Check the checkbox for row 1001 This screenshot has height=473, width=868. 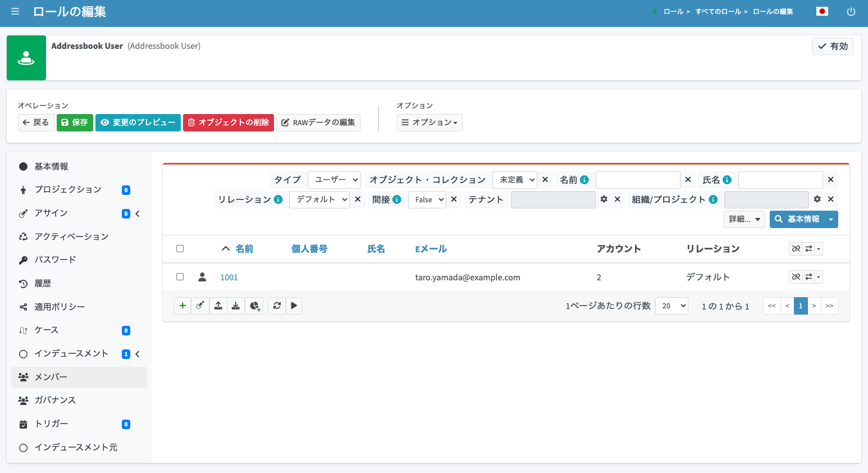click(180, 277)
